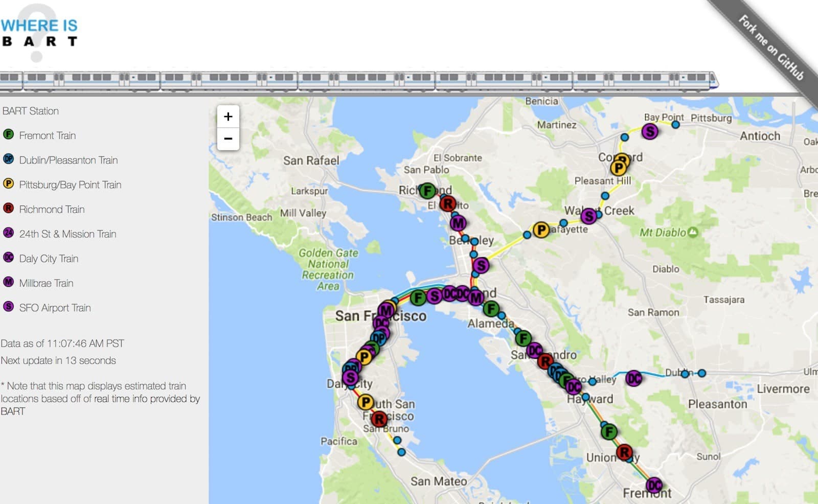Click the Richmond Train legend icon
Screen dimensions: 818x504
click(x=9, y=208)
